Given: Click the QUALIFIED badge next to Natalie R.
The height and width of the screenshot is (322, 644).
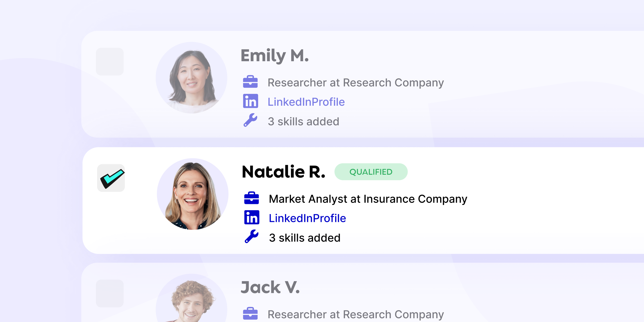Looking at the screenshot, I should click(x=371, y=172).
